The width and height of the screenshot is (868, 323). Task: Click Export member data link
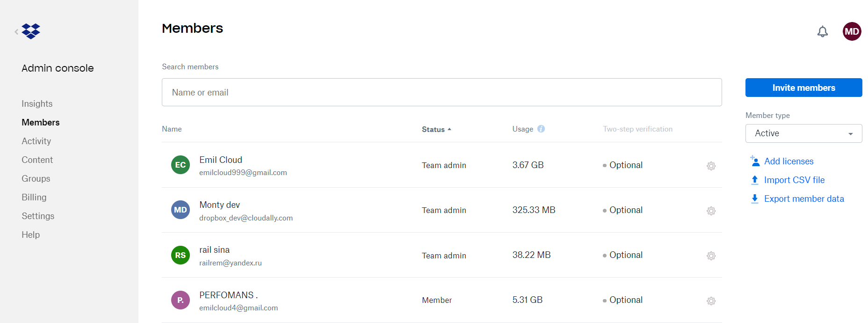(x=803, y=198)
